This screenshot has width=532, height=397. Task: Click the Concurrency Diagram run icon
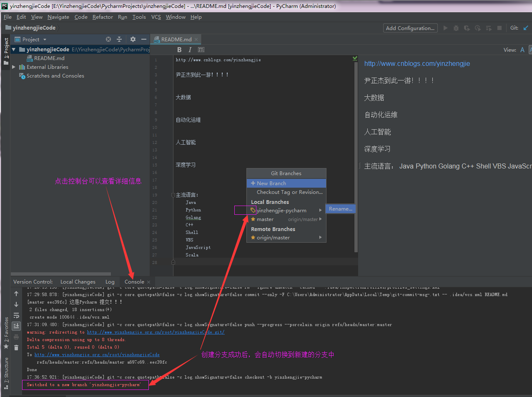click(x=489, y=28)
